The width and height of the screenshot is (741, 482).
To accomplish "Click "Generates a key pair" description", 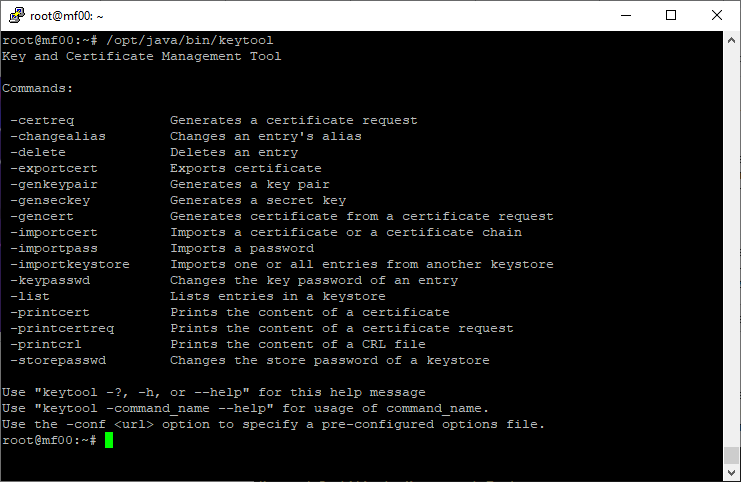I will click(250, 185).
